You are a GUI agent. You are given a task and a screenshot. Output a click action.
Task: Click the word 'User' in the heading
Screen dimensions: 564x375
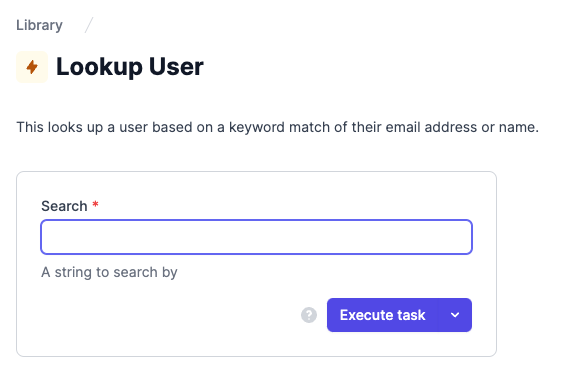click(x=176, y=67)
